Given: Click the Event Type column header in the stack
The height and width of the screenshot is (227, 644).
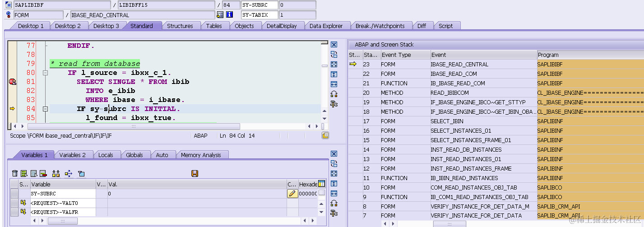Looking at the screenshot, I should click(405, 55).
